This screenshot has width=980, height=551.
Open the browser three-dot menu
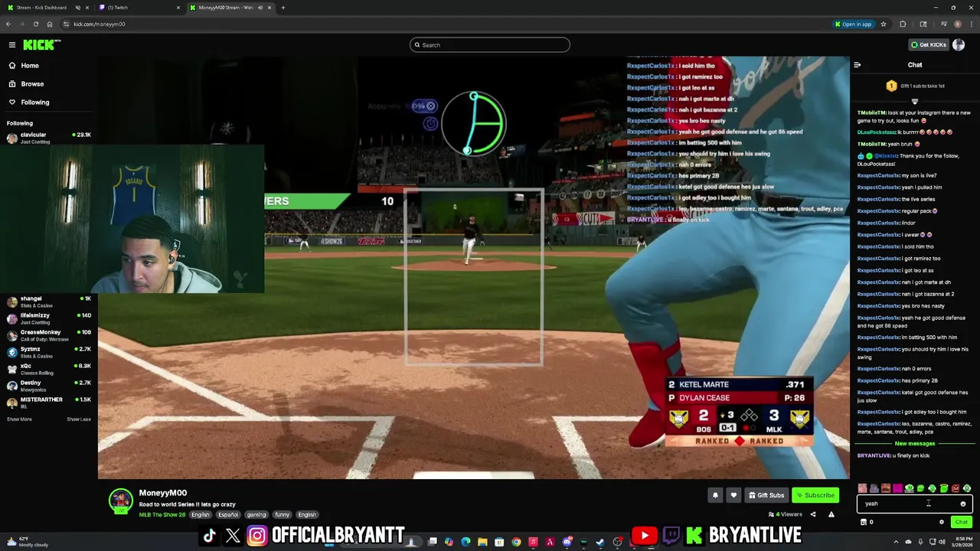tap(971, 24)
